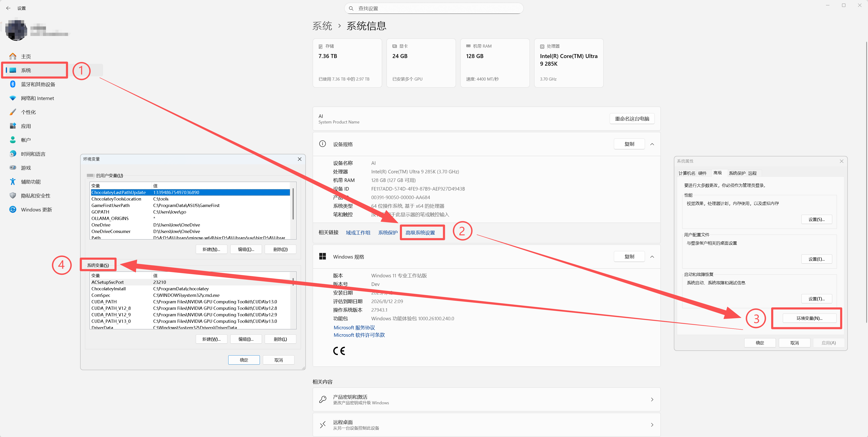This screenshot has width=868, height=437.
Task: Open 个性化 settings
Action: point(28,112)
